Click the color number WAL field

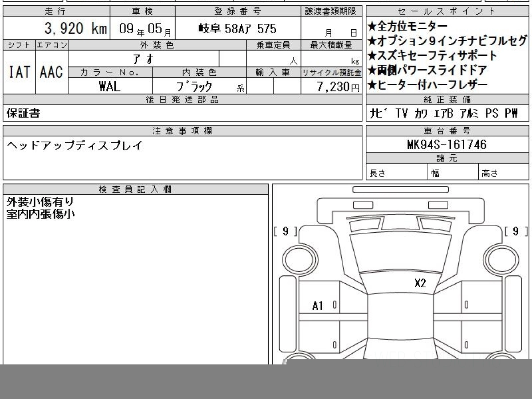click(x=110, y=86)
